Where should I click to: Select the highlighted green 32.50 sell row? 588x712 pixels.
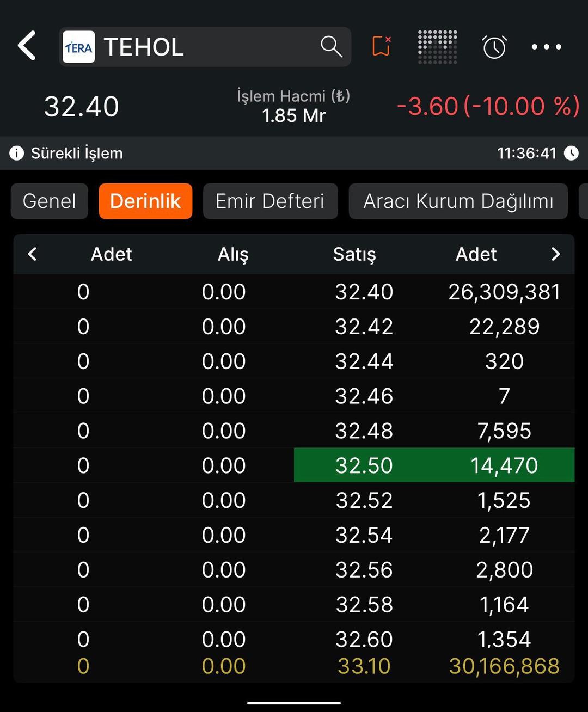point(434,465)
